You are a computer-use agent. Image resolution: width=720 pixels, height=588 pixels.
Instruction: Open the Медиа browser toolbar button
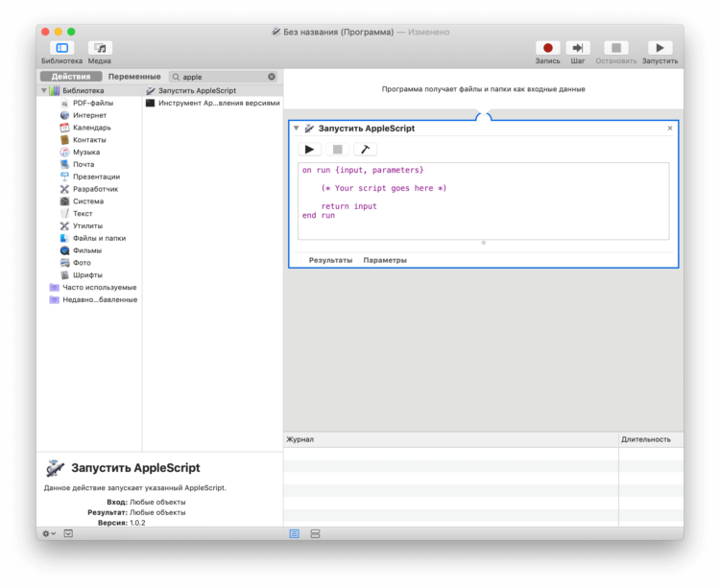[100, 48]
